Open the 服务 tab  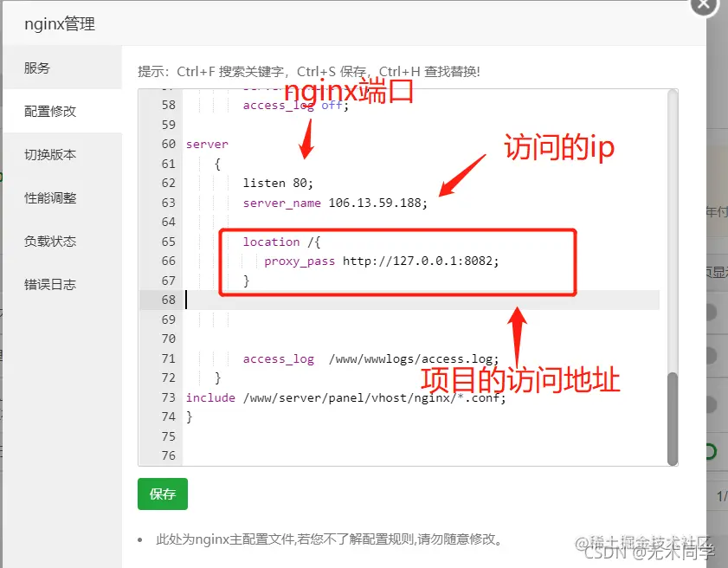[x=62, y=68]
